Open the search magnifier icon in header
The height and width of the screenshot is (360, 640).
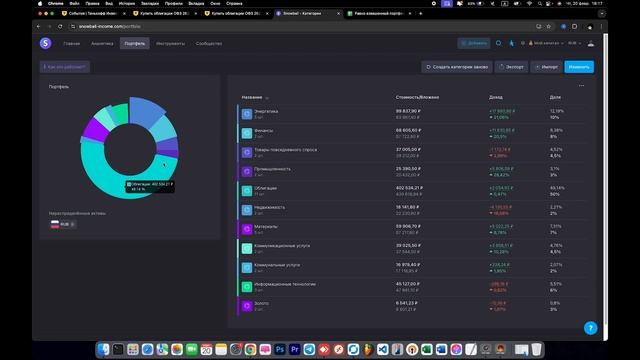click(498, 43)
